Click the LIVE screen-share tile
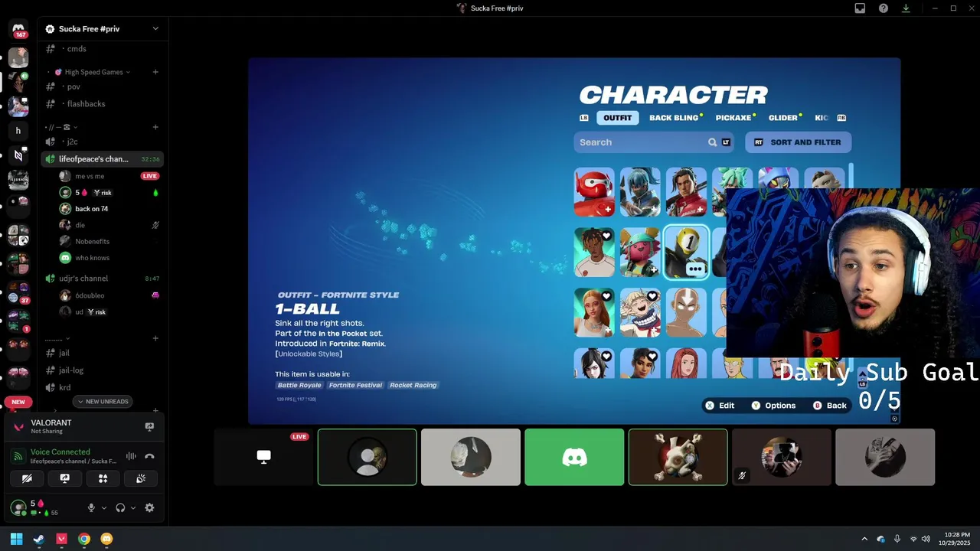The height and width of the screenshot is (551, 980). [x=264, y=457]
